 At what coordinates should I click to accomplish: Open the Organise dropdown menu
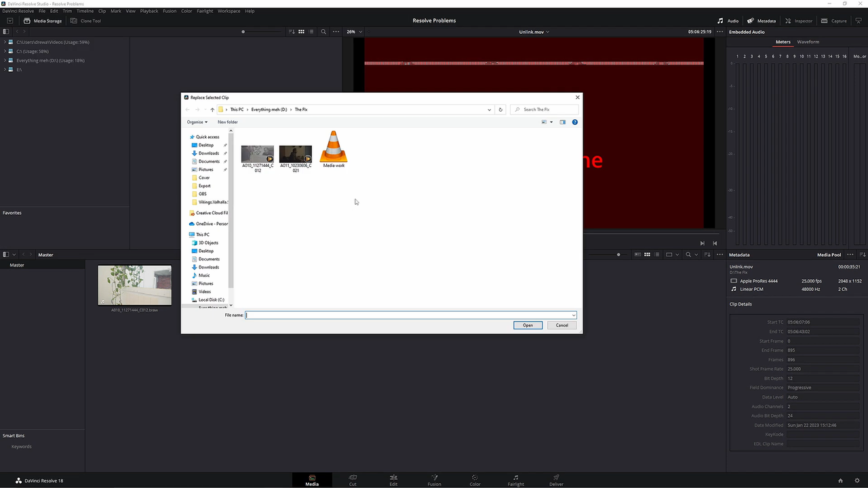[x=197, y=122]
